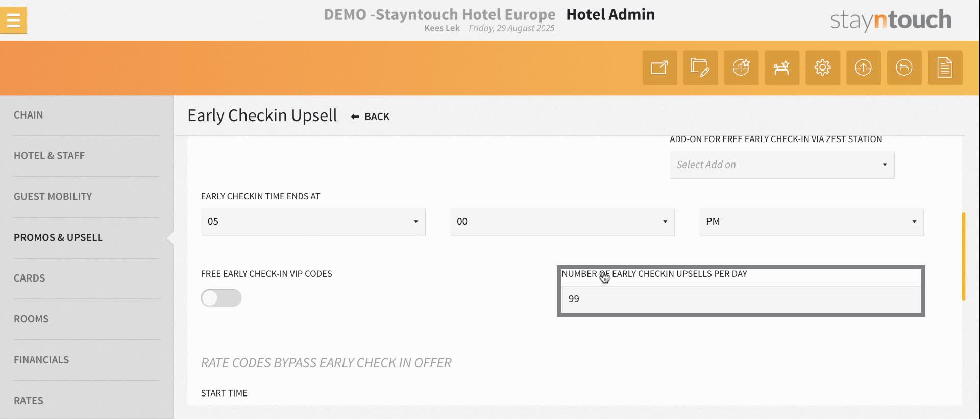Viewport: 980px width, 419px height.
Task: Click the Start Time label
Action: [224, 393]
